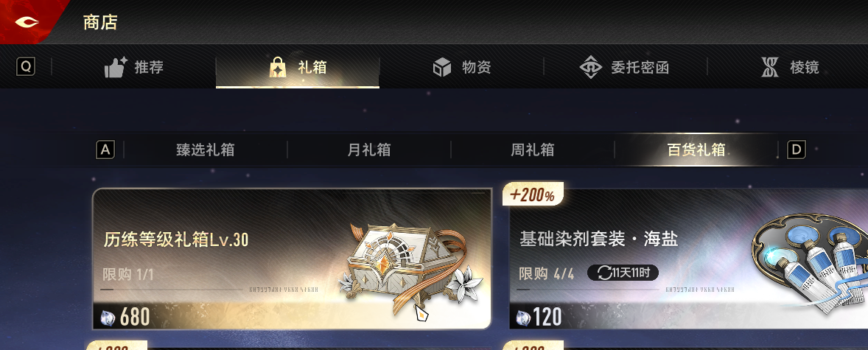Open the 基础染剂套装·海盐 bundle card

(688, 259)
